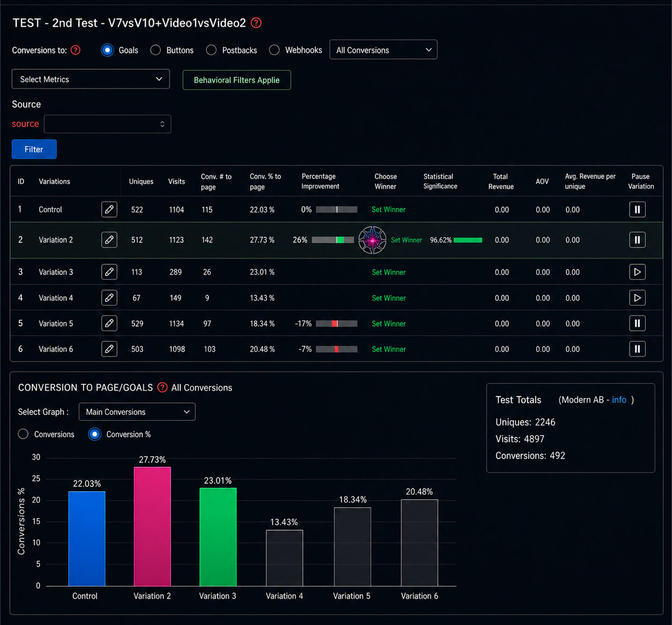
Task: Click the Uniques column header
Action: point(141,181)
